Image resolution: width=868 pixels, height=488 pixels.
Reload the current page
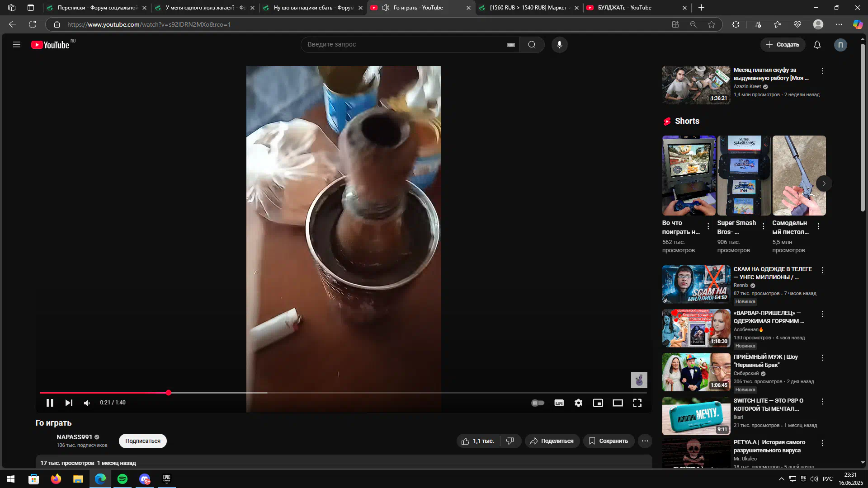(x=33, y=24)
